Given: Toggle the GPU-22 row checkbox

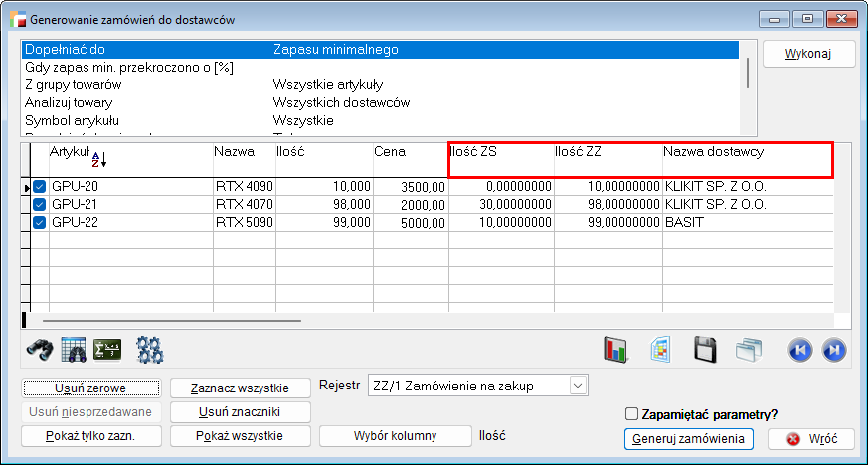Looking at the screenshot, I should pyautogui.click(x=40, y=223).
